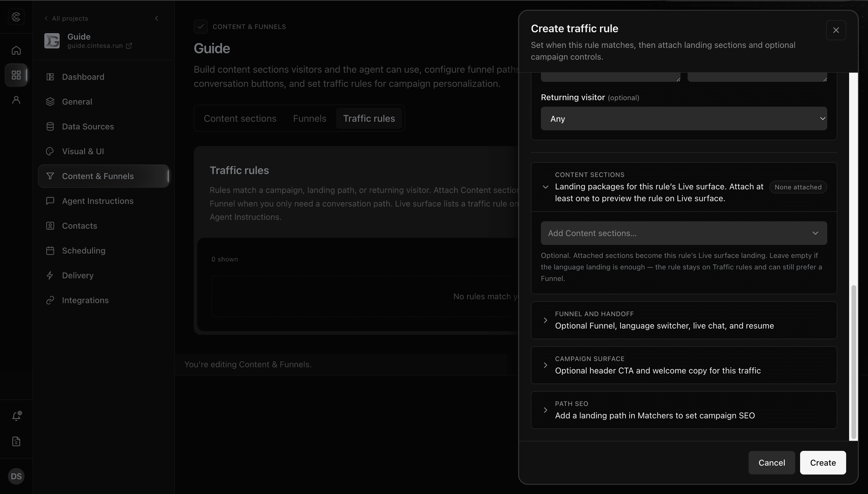Click the Visual & UI palette icon

pyautogui.click(x=50, y=151)
